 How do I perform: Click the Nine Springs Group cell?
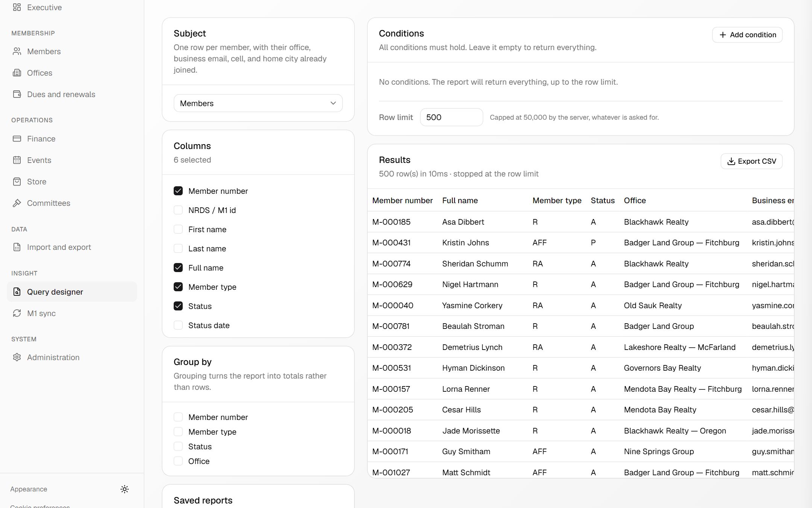[x=659, y=451]
